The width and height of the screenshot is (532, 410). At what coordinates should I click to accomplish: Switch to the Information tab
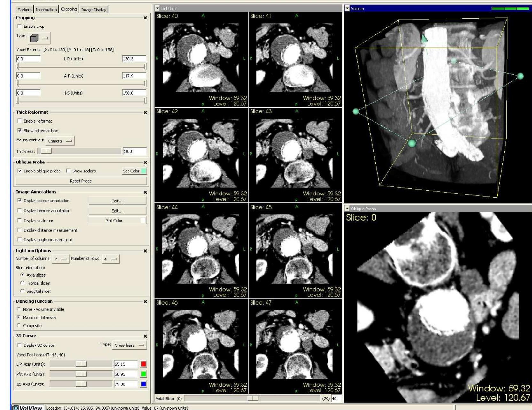46,10
